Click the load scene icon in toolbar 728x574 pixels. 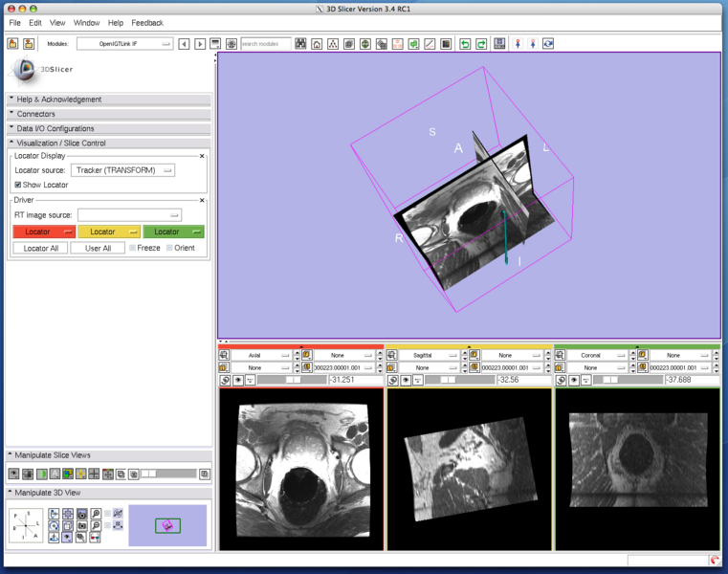[x=12, y=44]
